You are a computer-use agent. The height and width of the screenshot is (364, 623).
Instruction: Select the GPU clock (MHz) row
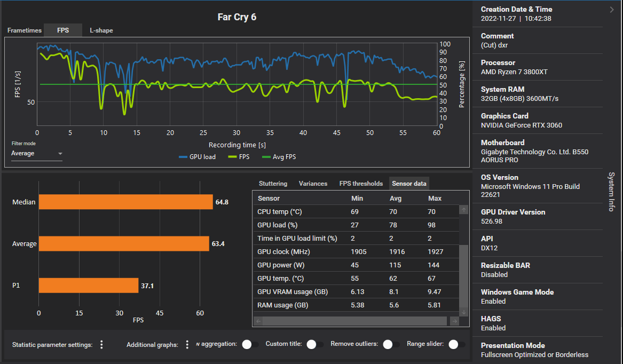tap(356, 251)
